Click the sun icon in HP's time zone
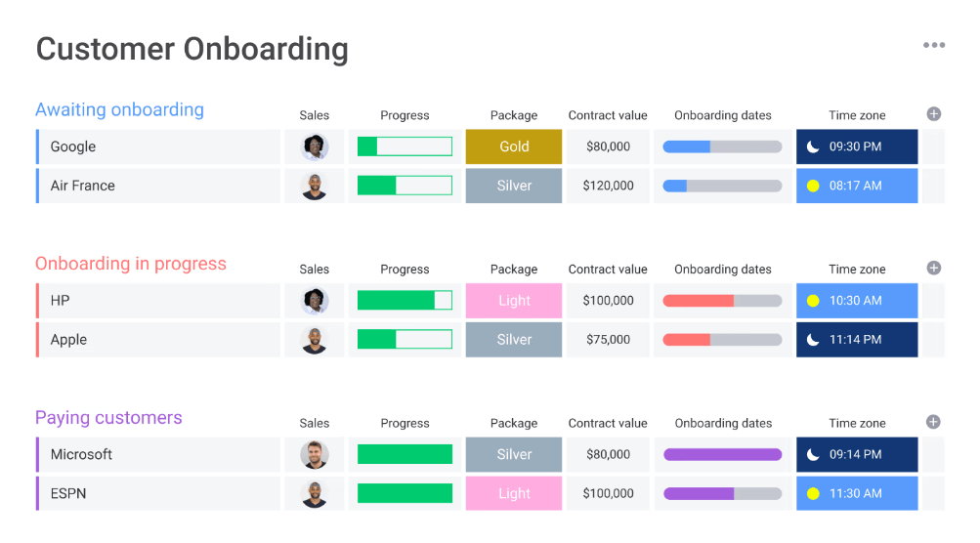 (813, 301)
